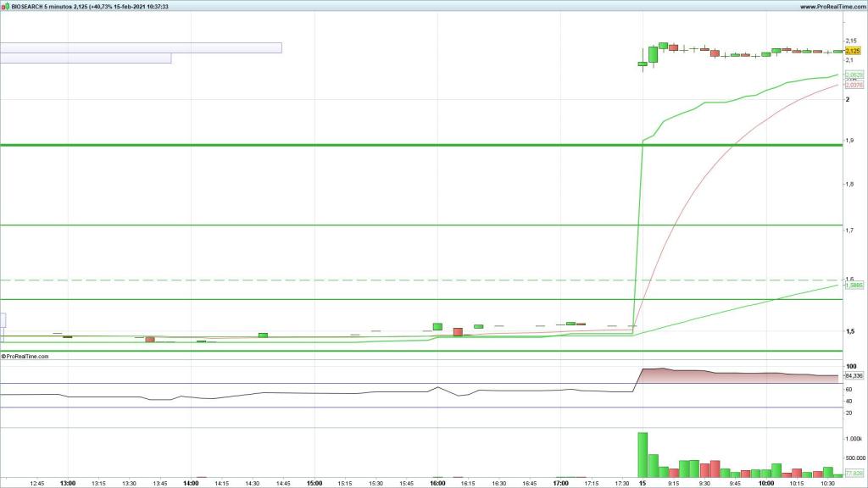Click the 13:00 time axis label

(68, 484)
